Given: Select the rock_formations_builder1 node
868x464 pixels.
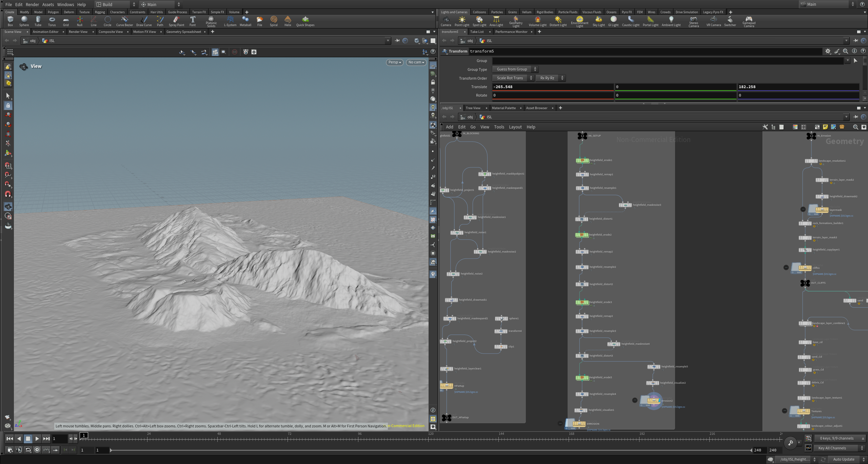Looking at the screenshot, I should click(x=805, y=223).
